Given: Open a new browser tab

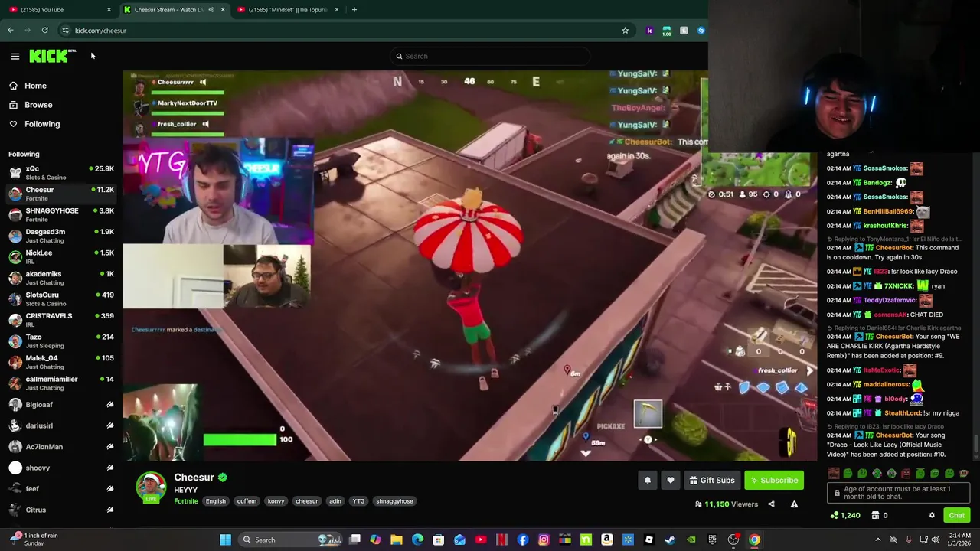Looking at the screenshot, I should point(354,10).
